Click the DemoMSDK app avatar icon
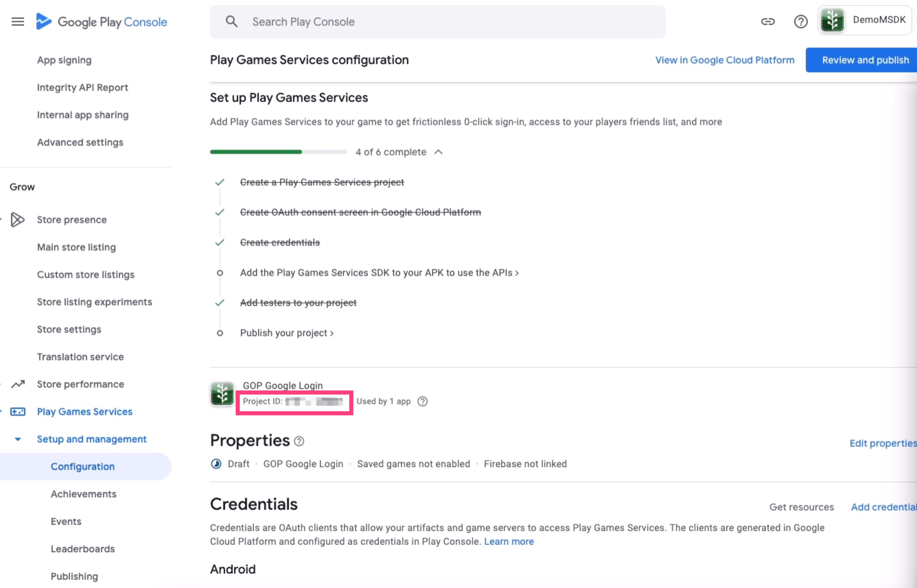917x588 pixels. coord(832,21)
